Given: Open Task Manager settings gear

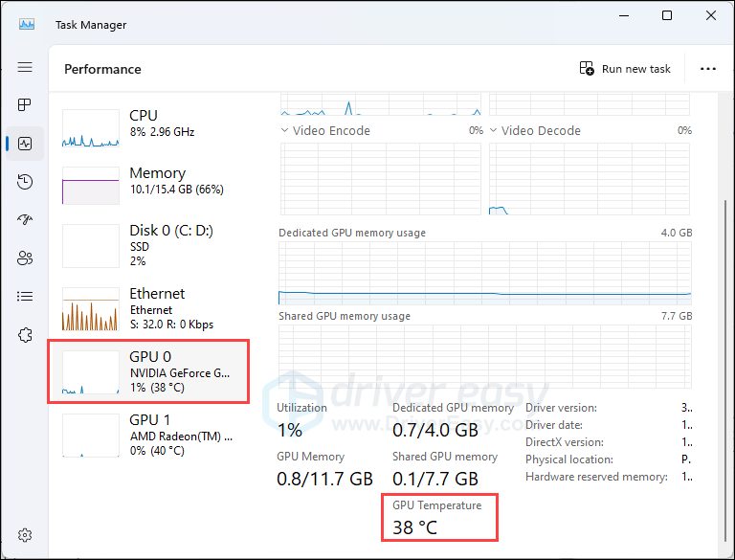Looking at the screenshot, I should click(x=25, y=535).
